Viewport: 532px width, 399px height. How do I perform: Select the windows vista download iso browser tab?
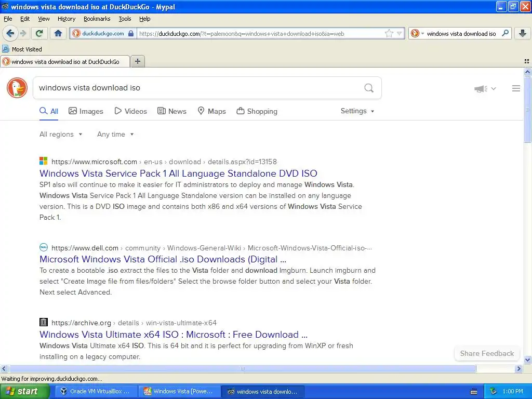(x=65, y=61)
